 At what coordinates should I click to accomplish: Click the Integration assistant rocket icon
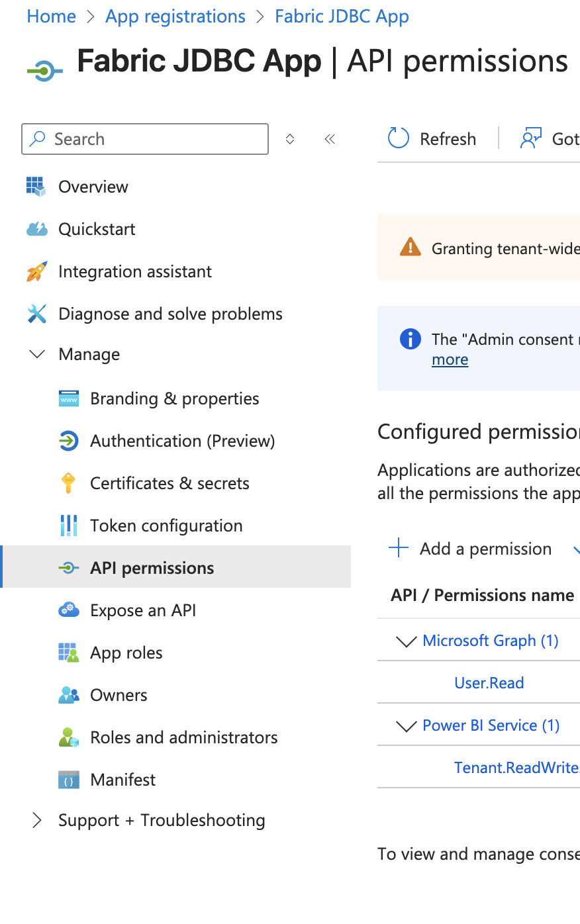pos(36,271)
